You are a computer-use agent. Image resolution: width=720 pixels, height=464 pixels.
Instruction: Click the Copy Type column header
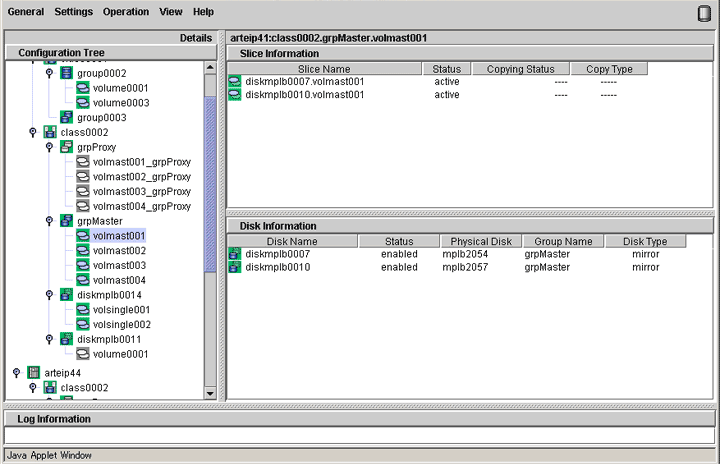(609, 69)
